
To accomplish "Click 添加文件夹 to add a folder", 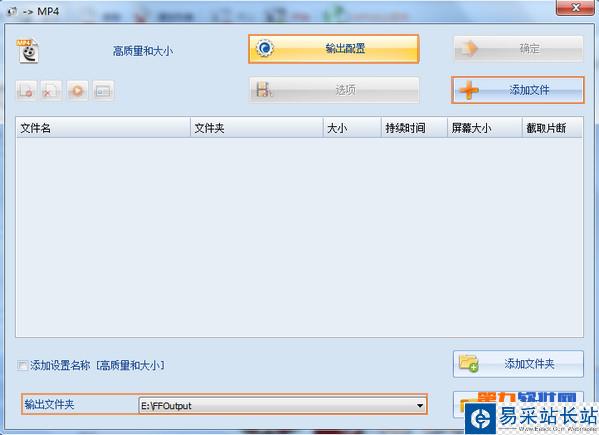I will (x=518, y=364).
